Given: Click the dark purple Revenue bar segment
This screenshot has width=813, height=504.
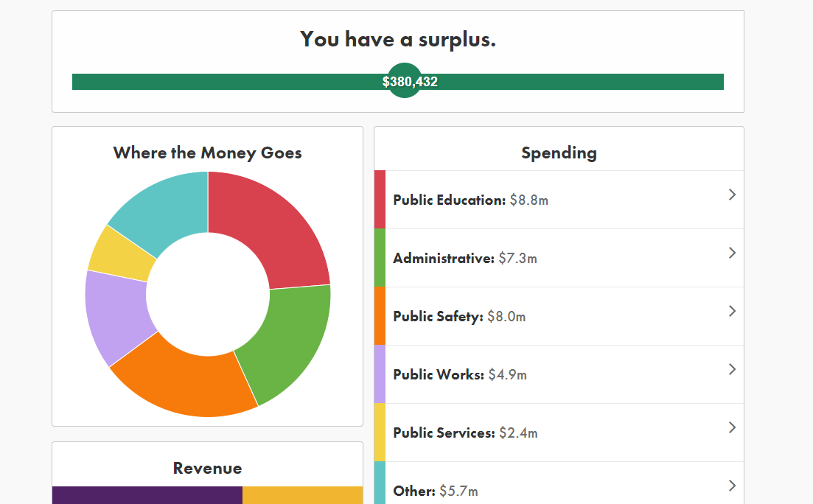Looking at the screenshot, I should pyautogui.click(x=147, y=495).
